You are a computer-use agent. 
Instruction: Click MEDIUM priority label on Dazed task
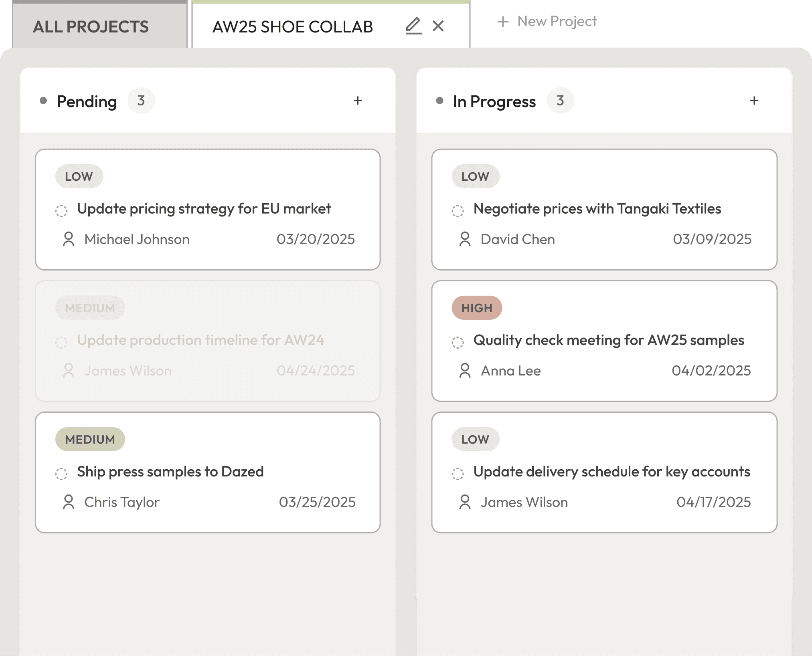(90, 439)
